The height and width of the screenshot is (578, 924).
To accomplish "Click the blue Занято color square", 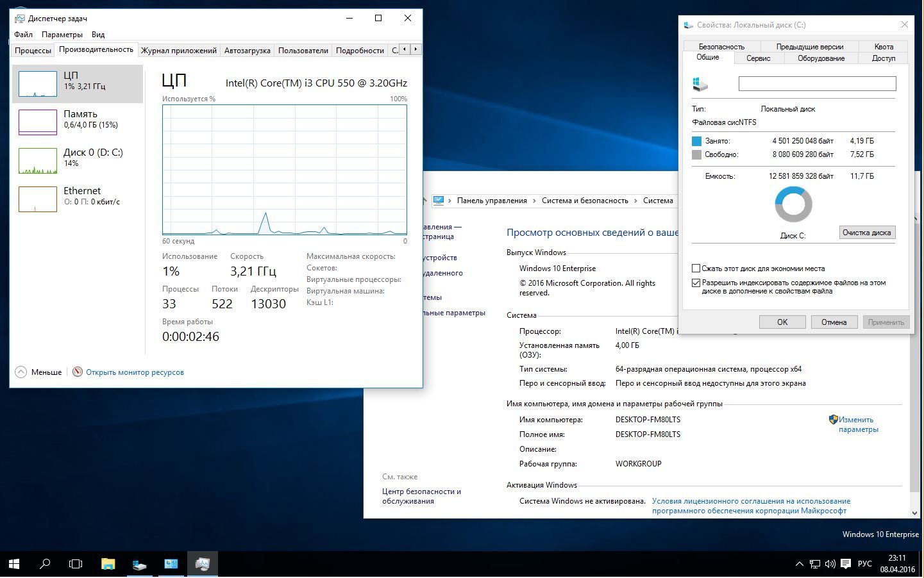I will (x=696, y=141).
